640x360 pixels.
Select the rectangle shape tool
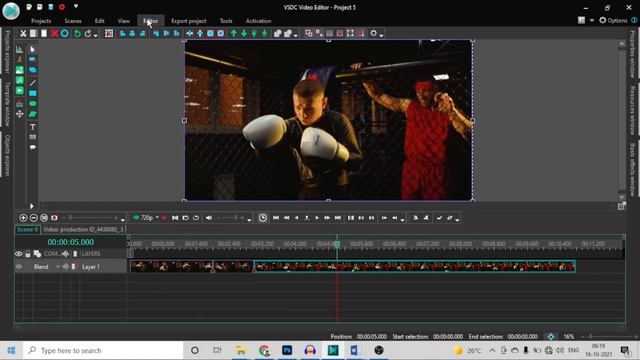tap(33, 93)
